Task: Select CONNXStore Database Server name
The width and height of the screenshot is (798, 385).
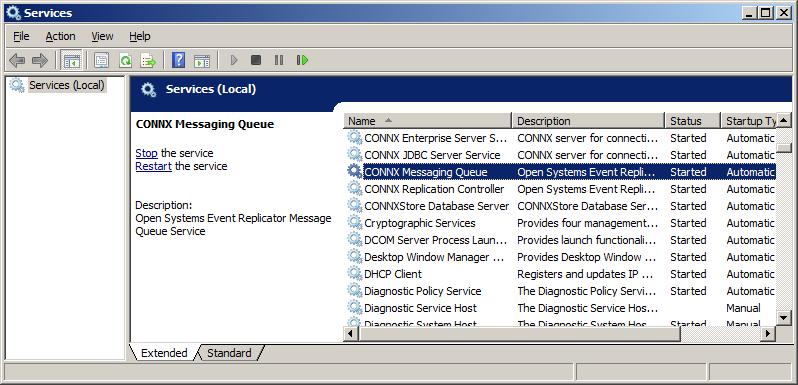Action: coord(437,206)
